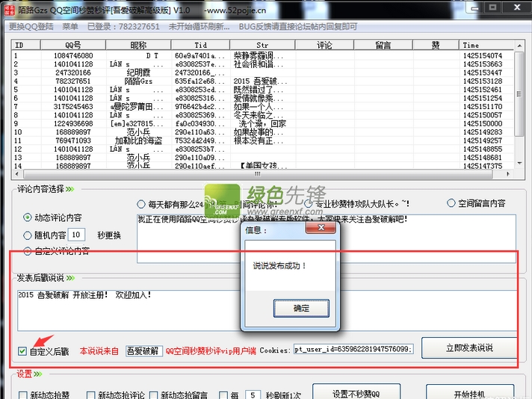Select 每天都有那么24小时 comment radio option
The width and height of the screenshot is (532, 399).
point(140,204)
